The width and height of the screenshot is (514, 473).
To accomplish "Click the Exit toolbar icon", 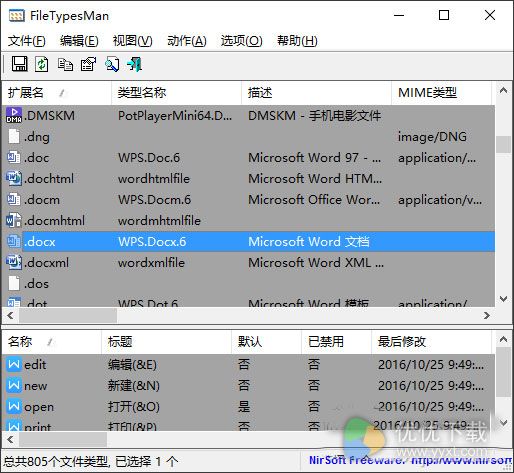I will 135,64.
